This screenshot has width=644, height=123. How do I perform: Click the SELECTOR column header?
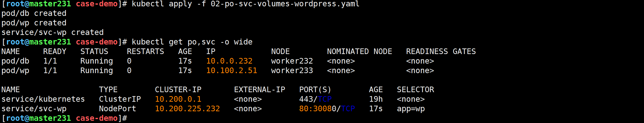[415, 89]
